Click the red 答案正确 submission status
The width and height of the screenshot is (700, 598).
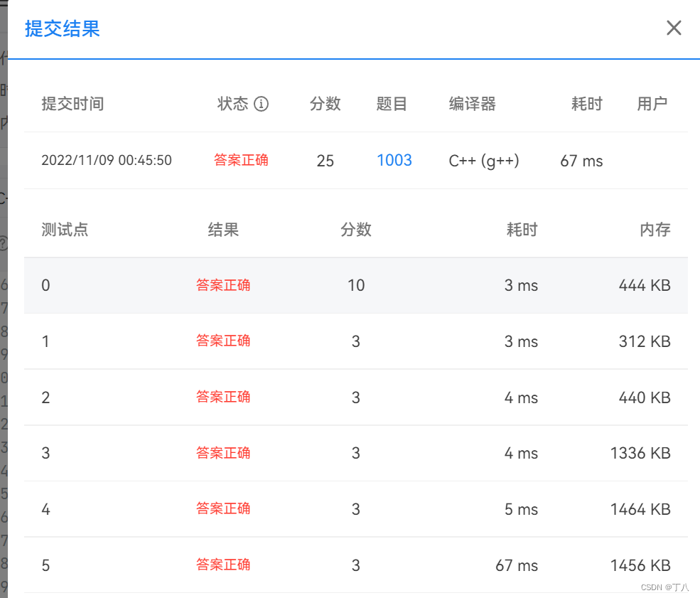pyautogui.click(x=241, y=161)
